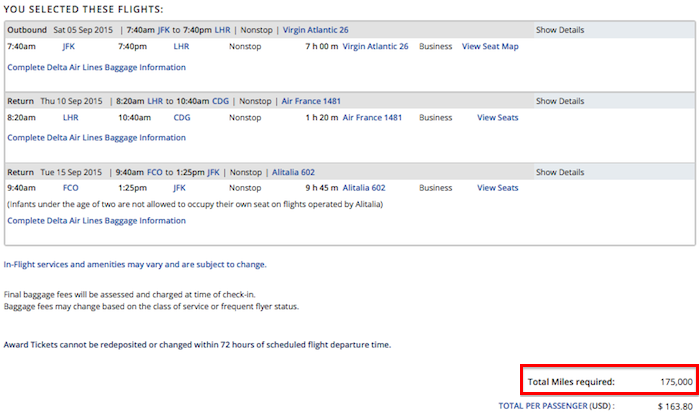Expand Show Details for the Alitalia return

[x=560, y=172]
